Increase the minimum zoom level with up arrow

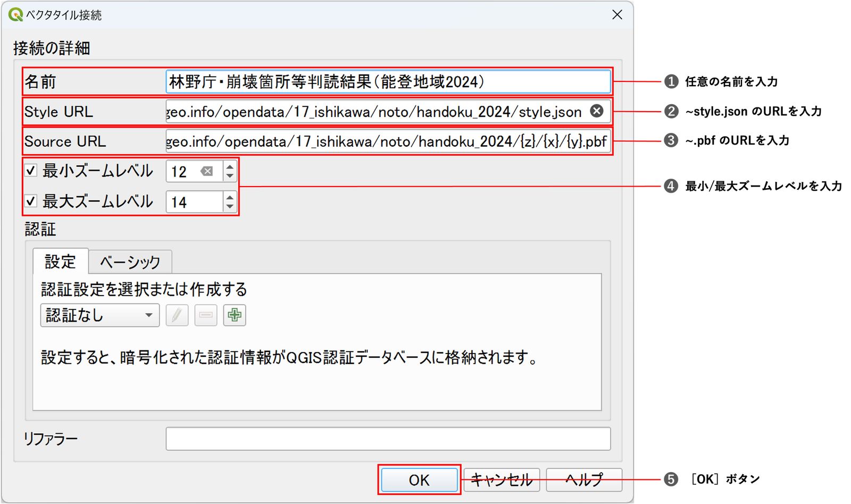pos(230,166)
